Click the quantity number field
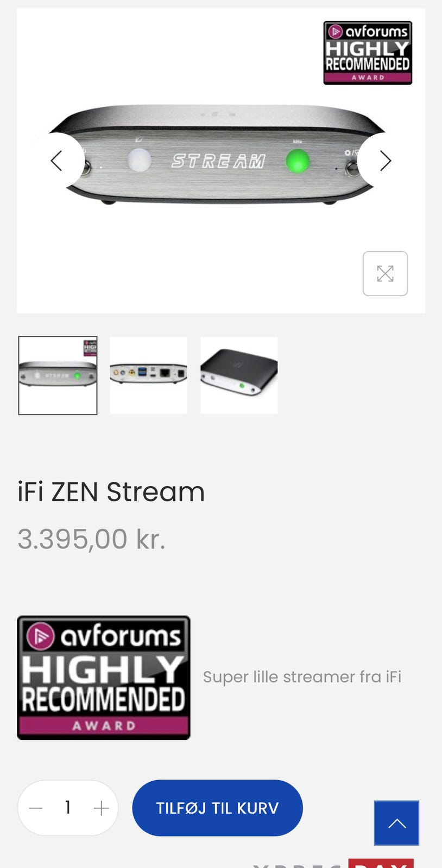The width and height of the screenshot is (442, 868). click(68, 808)
